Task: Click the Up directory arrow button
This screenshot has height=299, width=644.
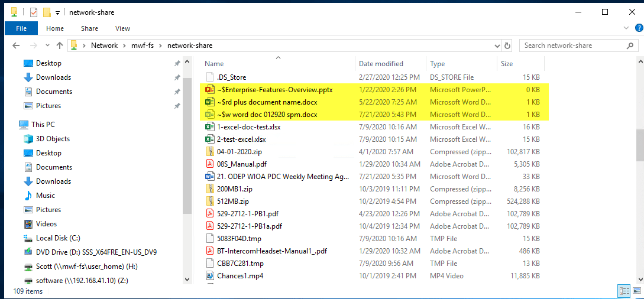Action: pos(59,45)
